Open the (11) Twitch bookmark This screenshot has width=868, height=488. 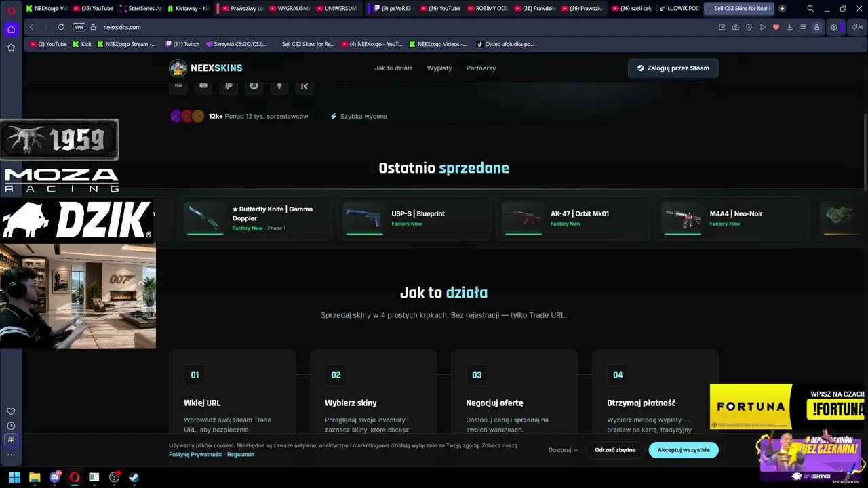pyautogui.click(x=182, y=44)
